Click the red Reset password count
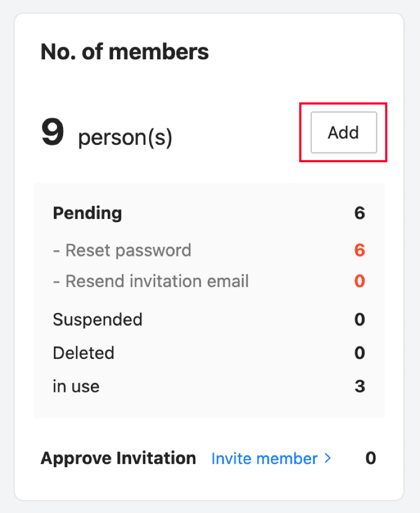 coord(359,250)
